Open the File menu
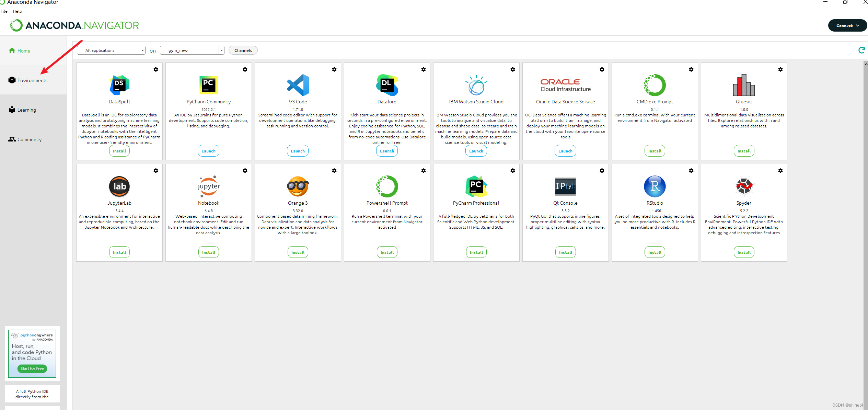The height and width of the screenshot is (410, 868). click(4, 11)
